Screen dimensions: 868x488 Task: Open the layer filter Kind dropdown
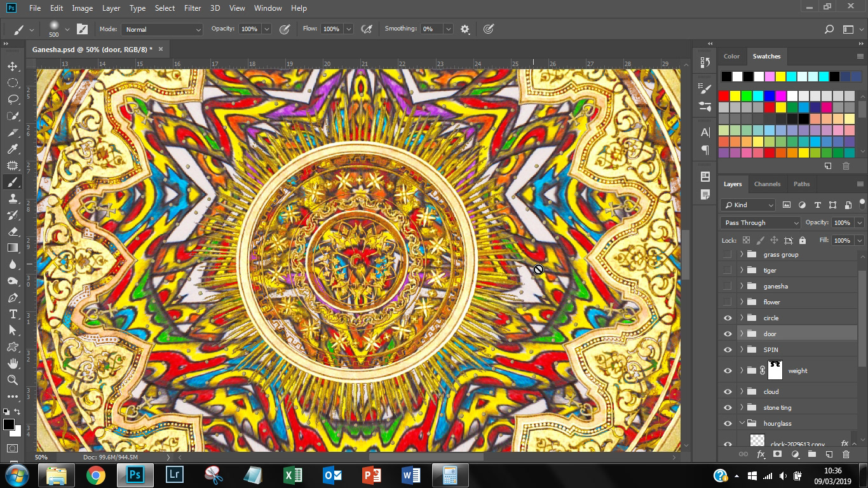748,205
